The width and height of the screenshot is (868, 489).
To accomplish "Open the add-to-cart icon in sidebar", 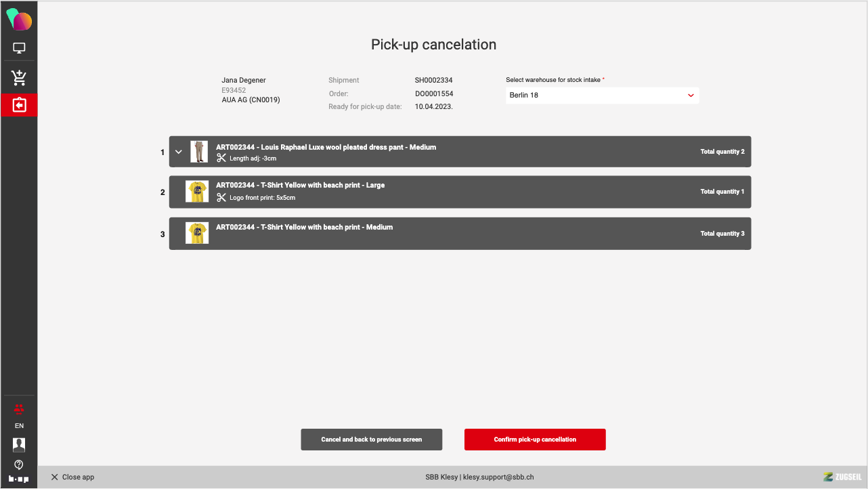I will pos(19,77).
